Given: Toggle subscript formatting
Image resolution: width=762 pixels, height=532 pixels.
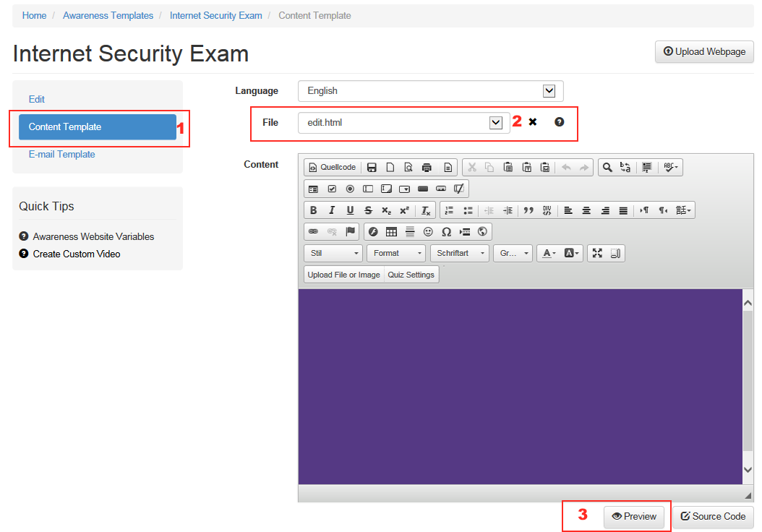Looking at the screenshot, I should point(386,210).
